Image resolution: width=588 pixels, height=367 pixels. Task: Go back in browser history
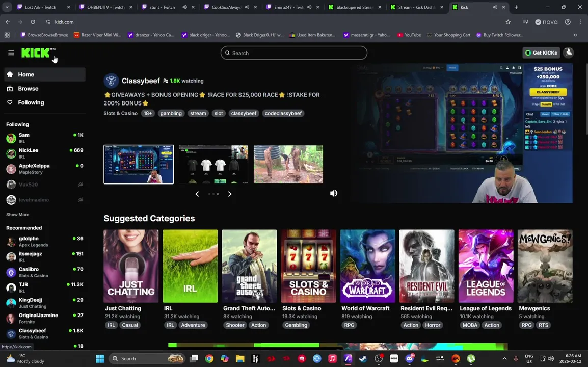tap(8, 22)
